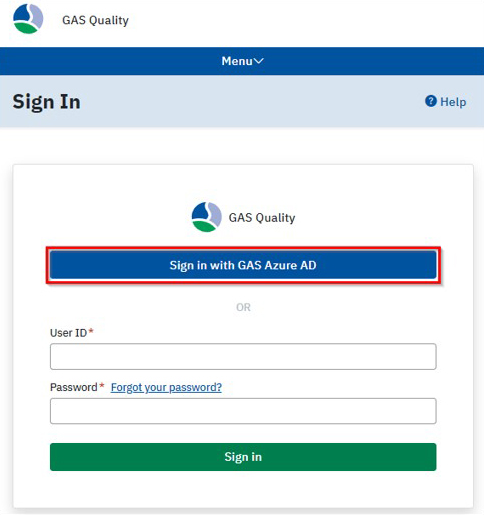
Task: Click the Help question mark icon
Action: tap(431, 101)
